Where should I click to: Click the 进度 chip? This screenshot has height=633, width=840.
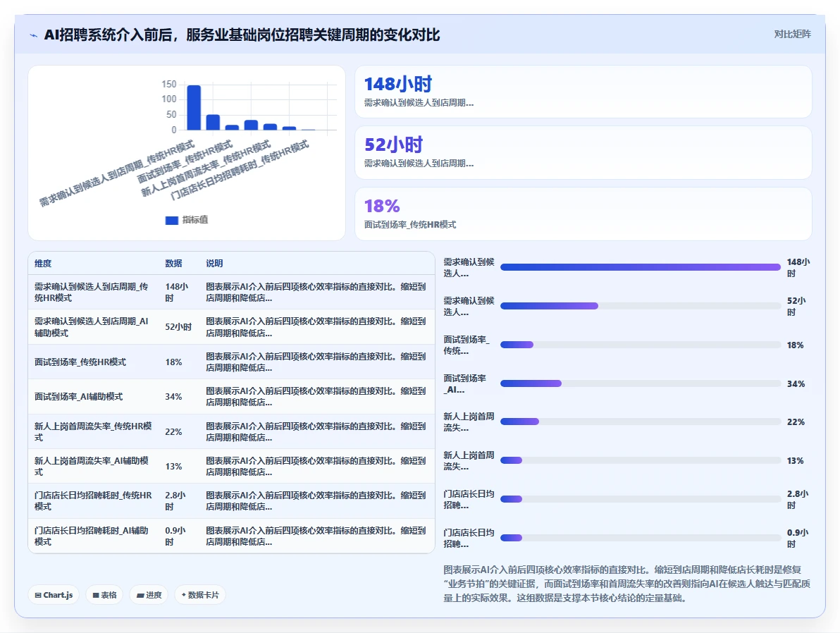point(149,595)
